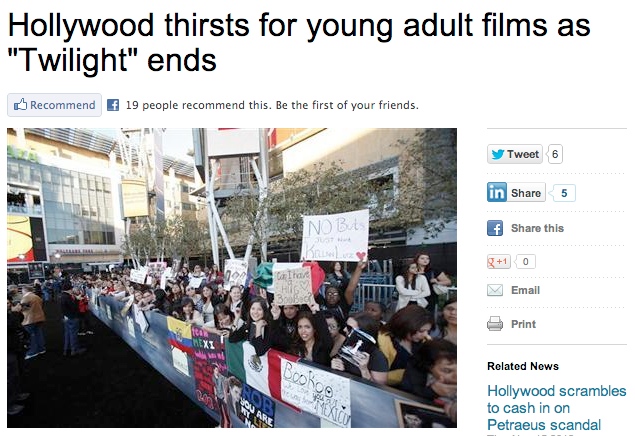Click the thumbs-up icon in Recommend

point(20,105)
